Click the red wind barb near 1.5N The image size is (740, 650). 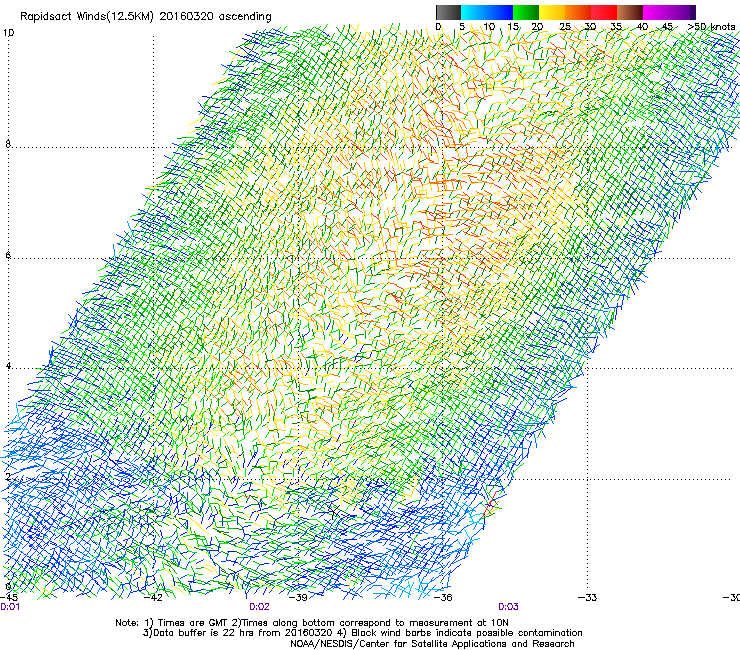coord(490,506)
